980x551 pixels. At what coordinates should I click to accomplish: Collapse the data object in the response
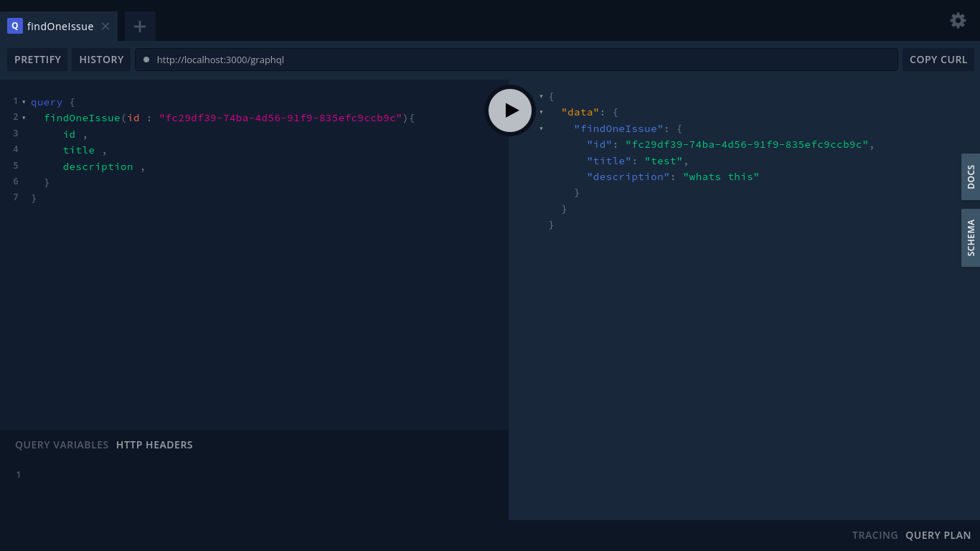coord(542,112)
